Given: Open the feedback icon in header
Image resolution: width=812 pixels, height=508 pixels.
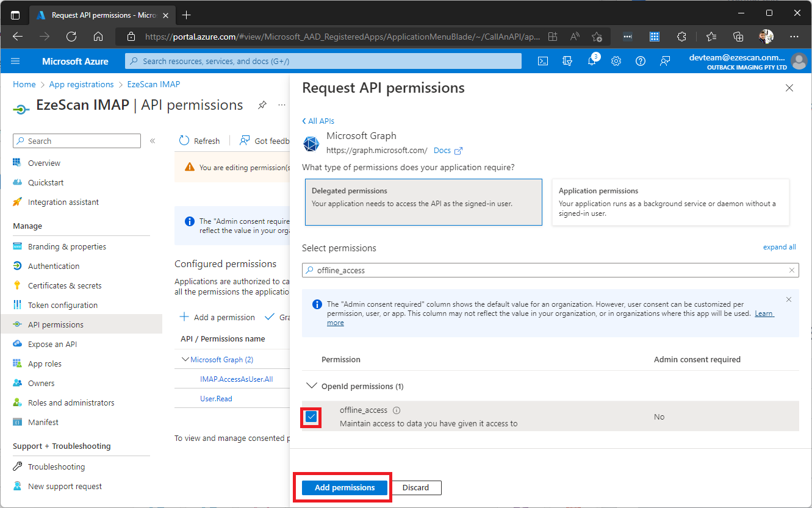Looking at the screenshot, I should coord(665,61).
